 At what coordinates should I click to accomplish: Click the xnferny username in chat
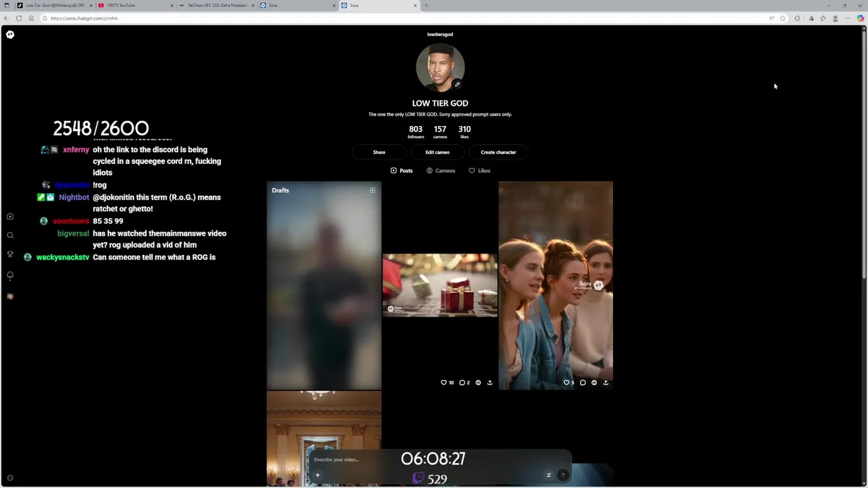click(x=76, y=150)
